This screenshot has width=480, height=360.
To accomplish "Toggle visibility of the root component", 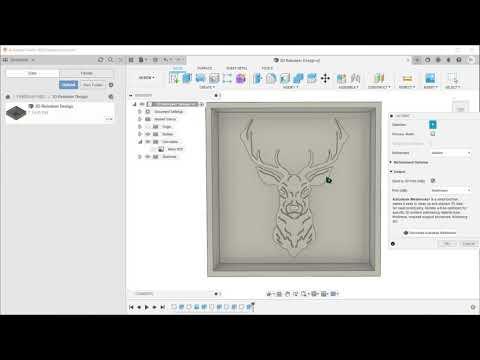I will point(142,104).
